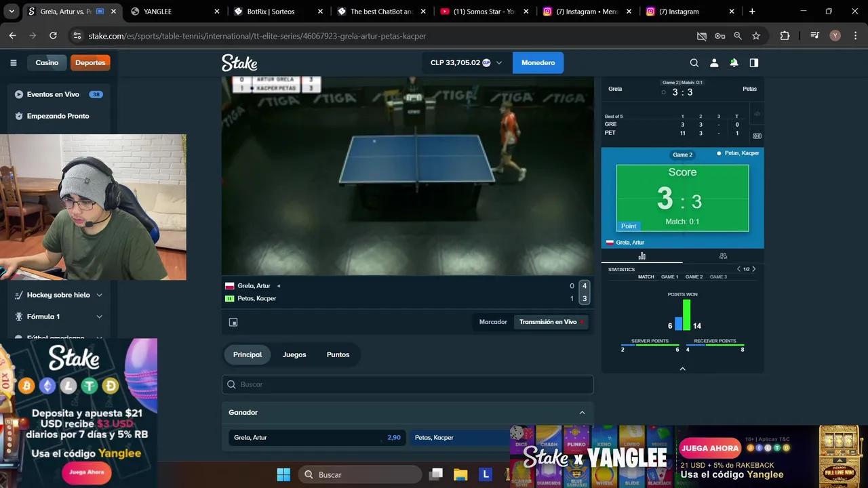Click the picture-in-picture mini player icon

[233, 323]
